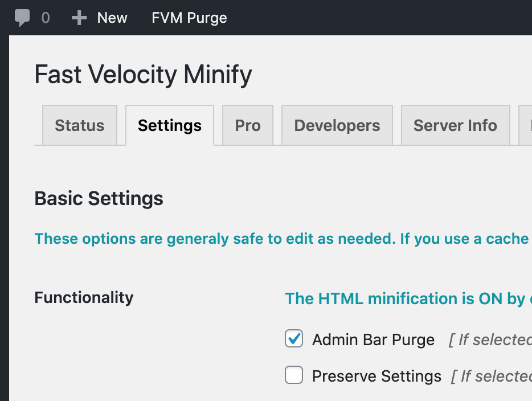The height and width of the screenshot is (401, 532).
Task: Click the comment count number 0
Action: [46, 18]
